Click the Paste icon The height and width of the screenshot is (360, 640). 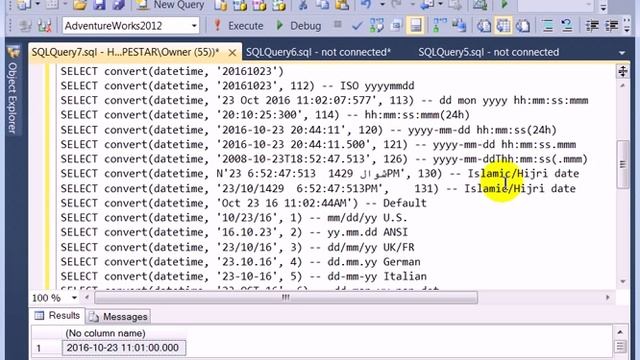click(x=342, y=5)
